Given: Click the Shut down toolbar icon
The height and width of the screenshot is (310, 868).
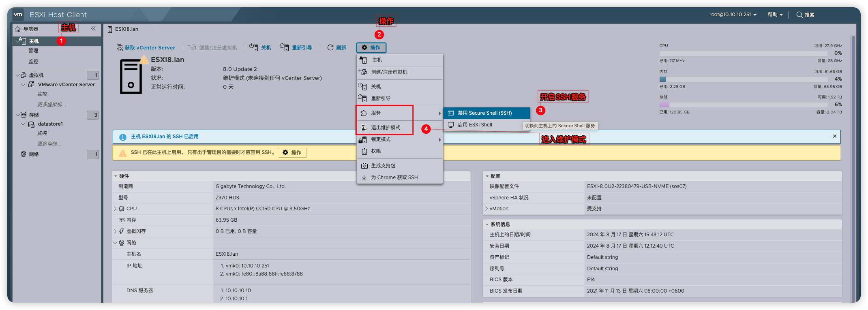Looking at the screenshot, I should (253, 47).
